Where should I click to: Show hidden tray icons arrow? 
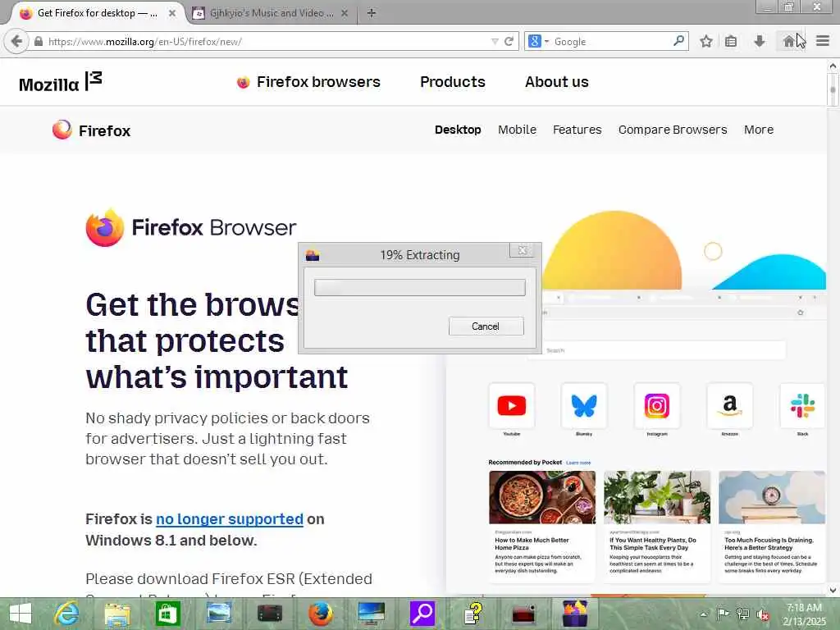(704, 614)
